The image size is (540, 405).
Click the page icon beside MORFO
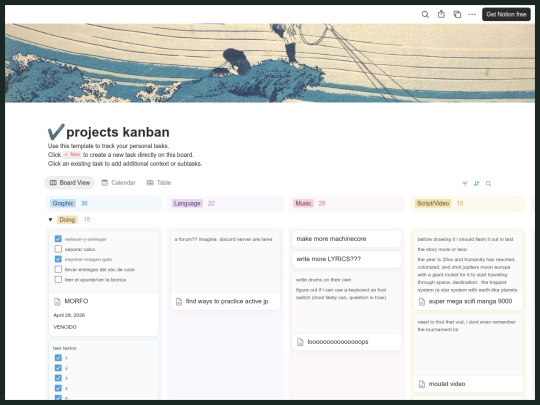pos(58,302)
